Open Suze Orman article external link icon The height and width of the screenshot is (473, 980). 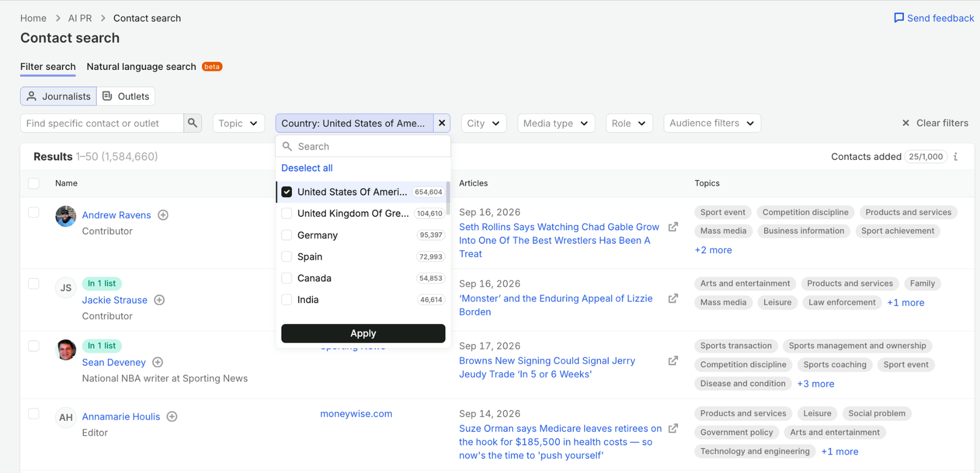(x=673, y=428)
